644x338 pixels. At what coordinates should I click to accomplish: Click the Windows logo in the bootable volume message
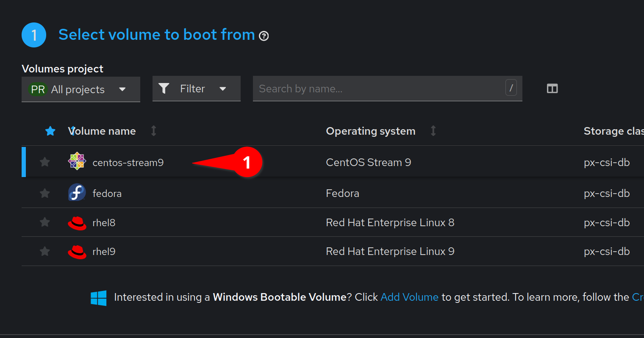pos(98,297)
